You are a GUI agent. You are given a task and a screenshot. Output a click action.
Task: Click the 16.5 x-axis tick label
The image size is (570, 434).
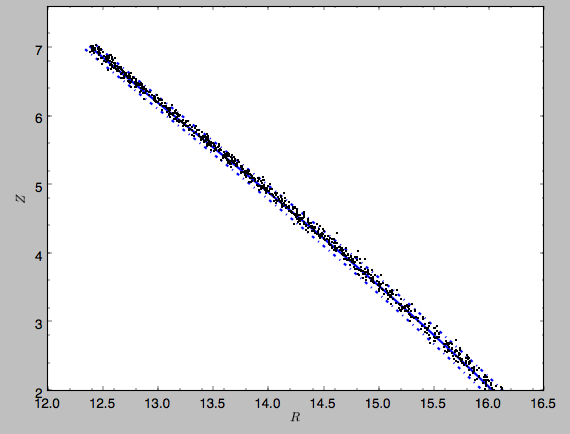pos(543,403)
